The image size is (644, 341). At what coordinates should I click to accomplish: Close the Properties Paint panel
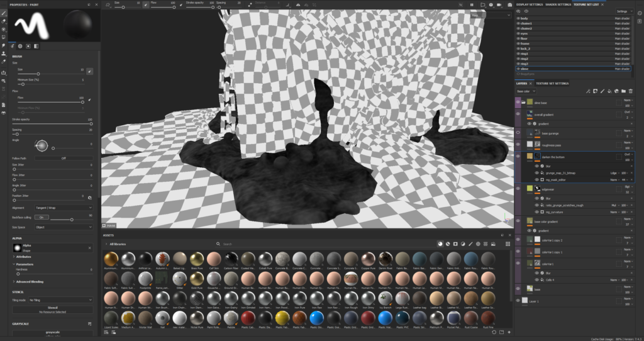coord(96,4)
